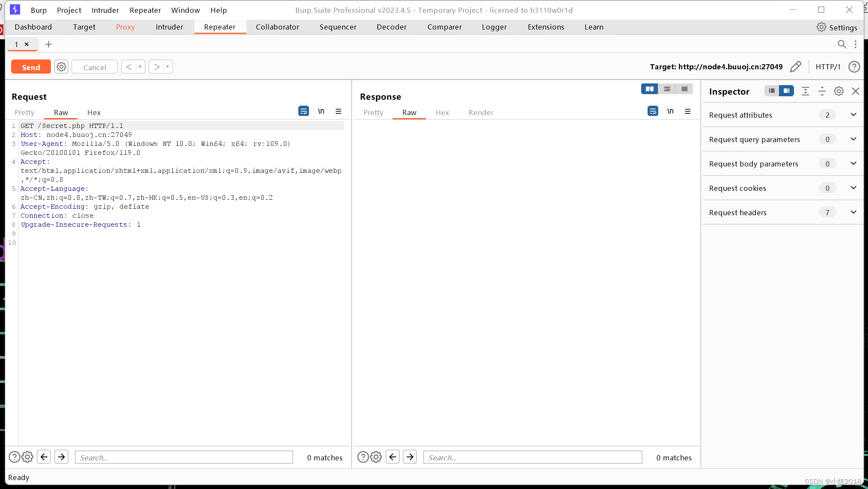
Task: Open request panel hamburger menu
Action: pos(339,111)
